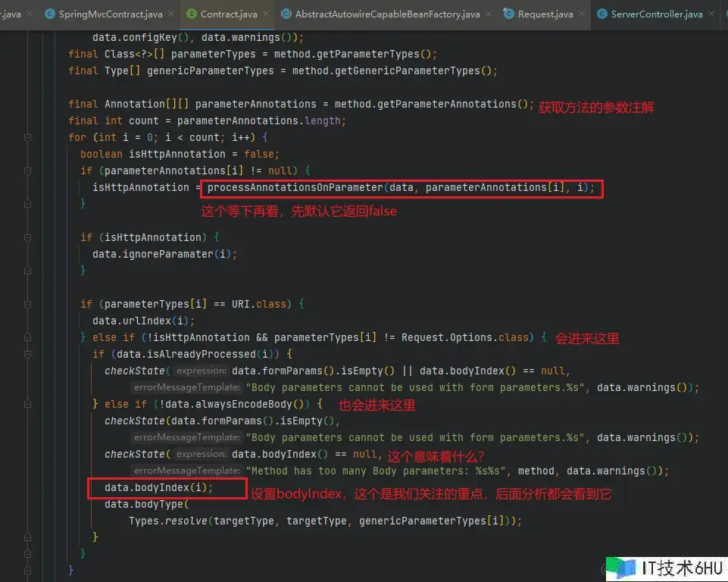Click the Request.java tab file icon
This screenshot has width=728, height=582.
pos(509,14)
